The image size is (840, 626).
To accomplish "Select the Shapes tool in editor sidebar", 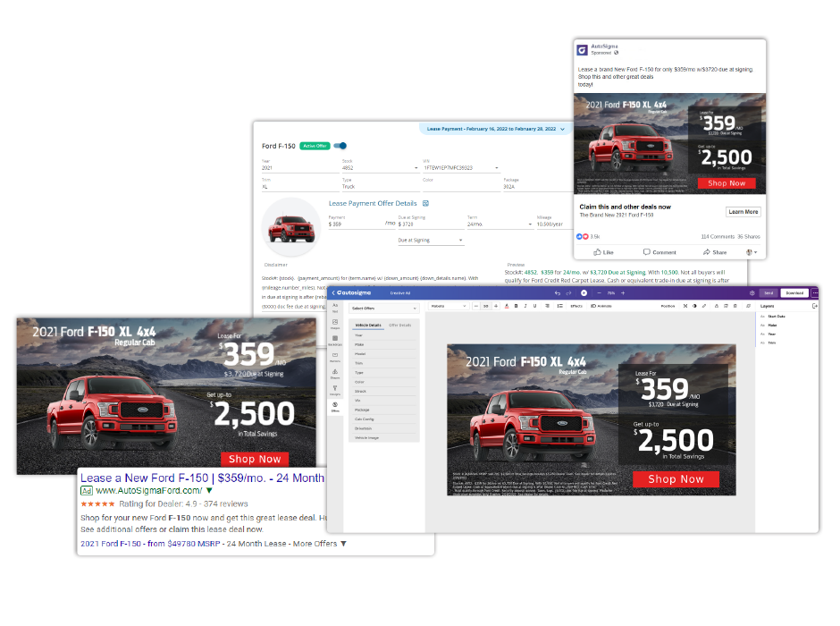I will [335, 374].
